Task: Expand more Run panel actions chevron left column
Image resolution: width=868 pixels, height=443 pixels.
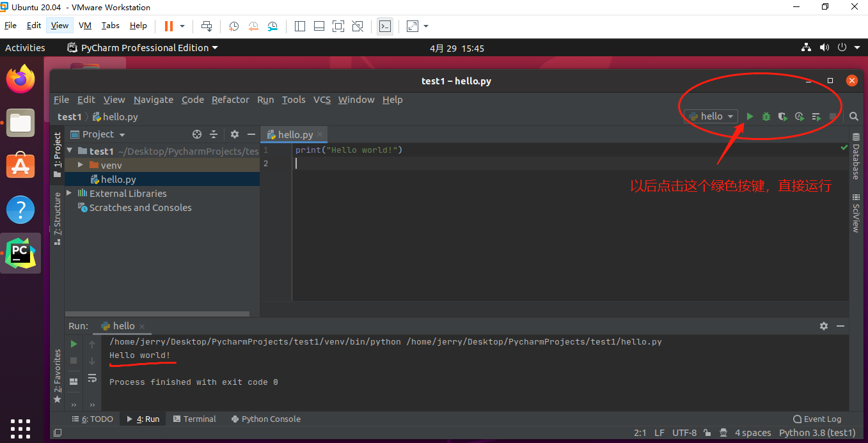Action: [x=74, y=405]
